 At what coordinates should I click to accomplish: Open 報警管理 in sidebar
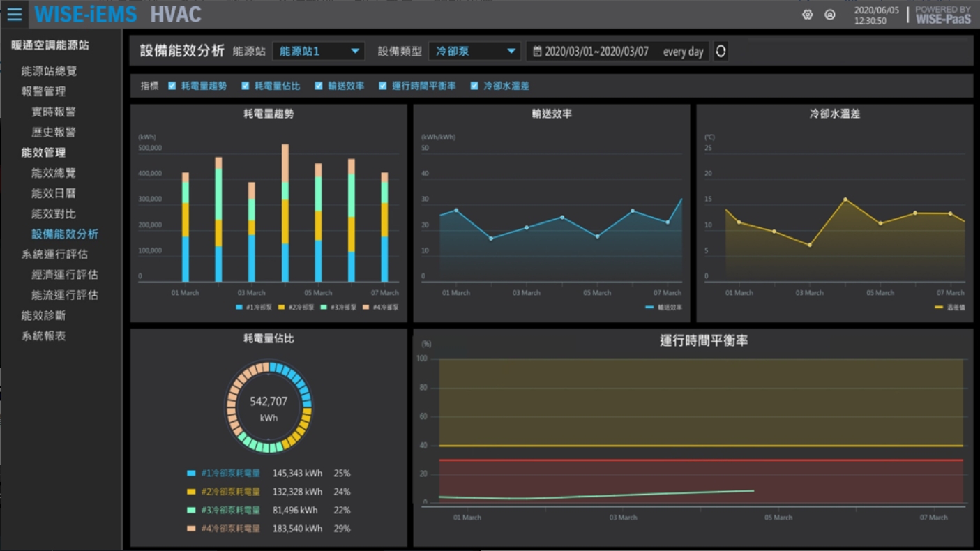[x=43, y=91]
